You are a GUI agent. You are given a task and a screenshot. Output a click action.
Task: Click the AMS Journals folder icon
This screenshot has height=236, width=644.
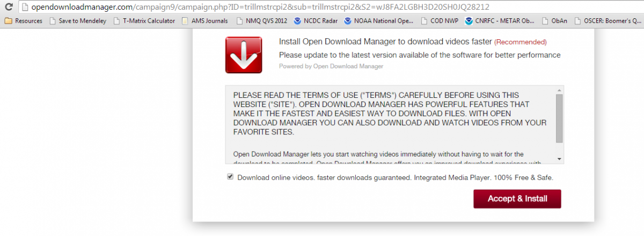click(x=186, y=21)
